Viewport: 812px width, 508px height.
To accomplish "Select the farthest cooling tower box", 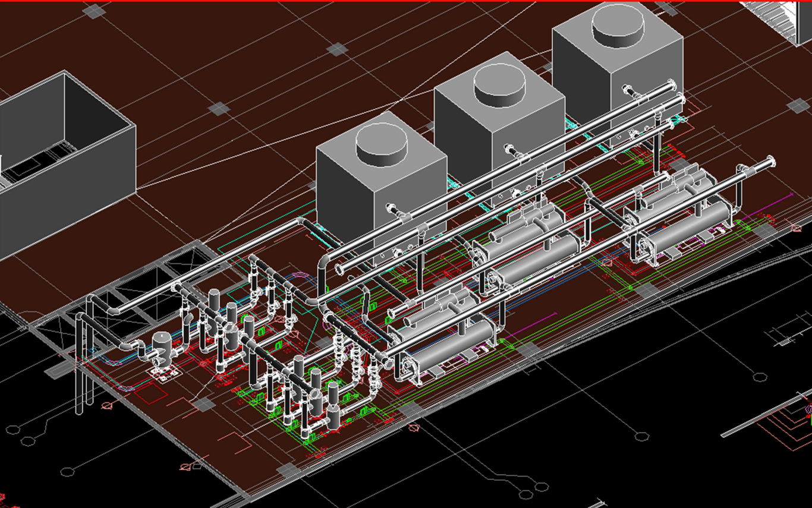I will pyautogui.click(x=617, y=74).
